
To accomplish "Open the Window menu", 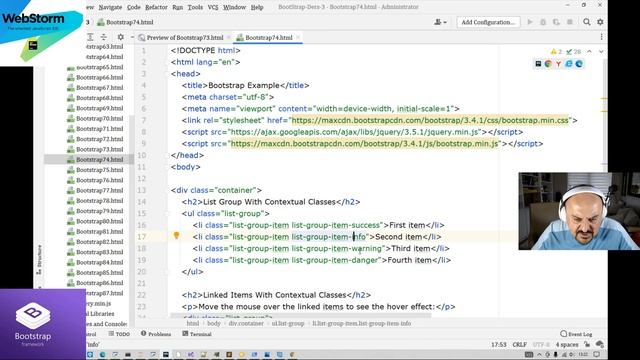I will point(234,7).
